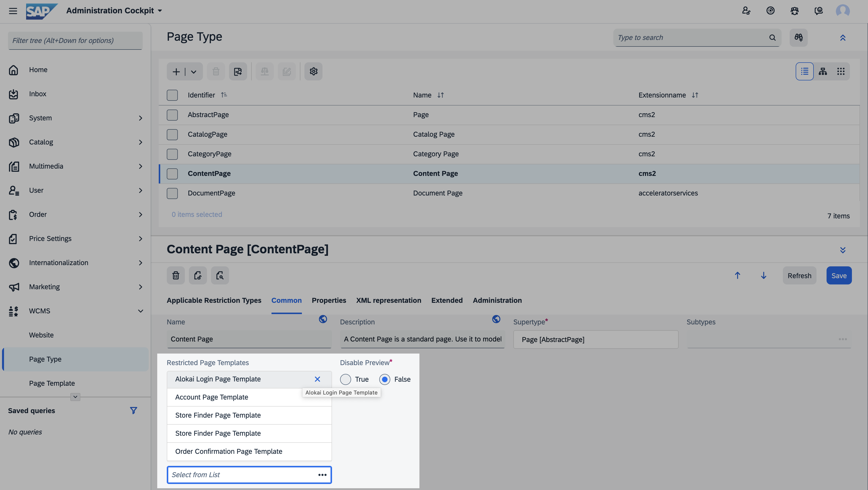Click the refresh document icon in editor
The height and width of the screenshot is (490, 868).
pos(198,275)
